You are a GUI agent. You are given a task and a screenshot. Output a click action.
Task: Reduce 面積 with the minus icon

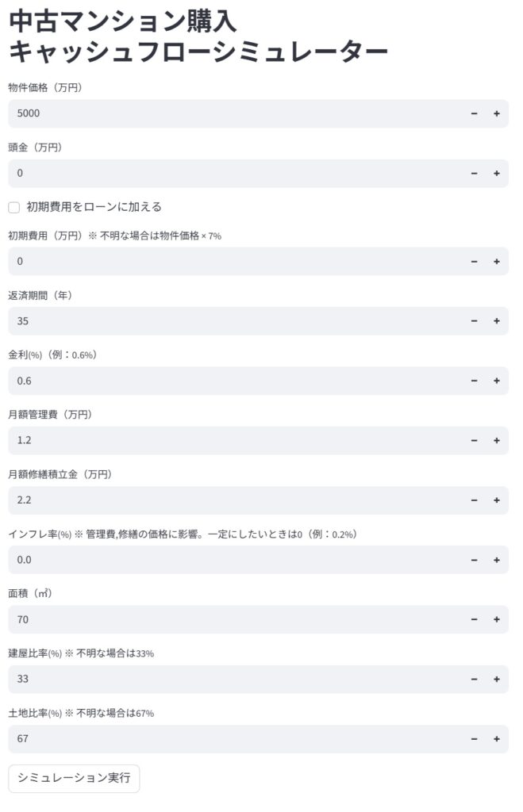tap(474, 619)
